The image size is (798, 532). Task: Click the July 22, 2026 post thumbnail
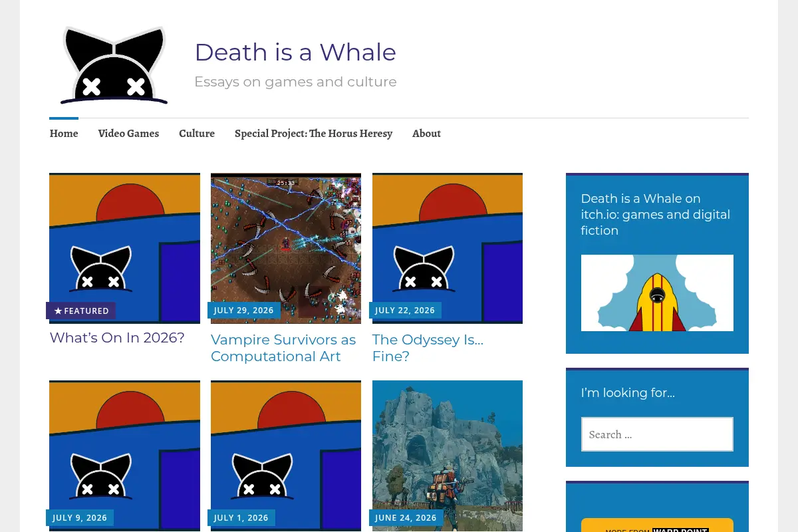click(x=448, y=248)
